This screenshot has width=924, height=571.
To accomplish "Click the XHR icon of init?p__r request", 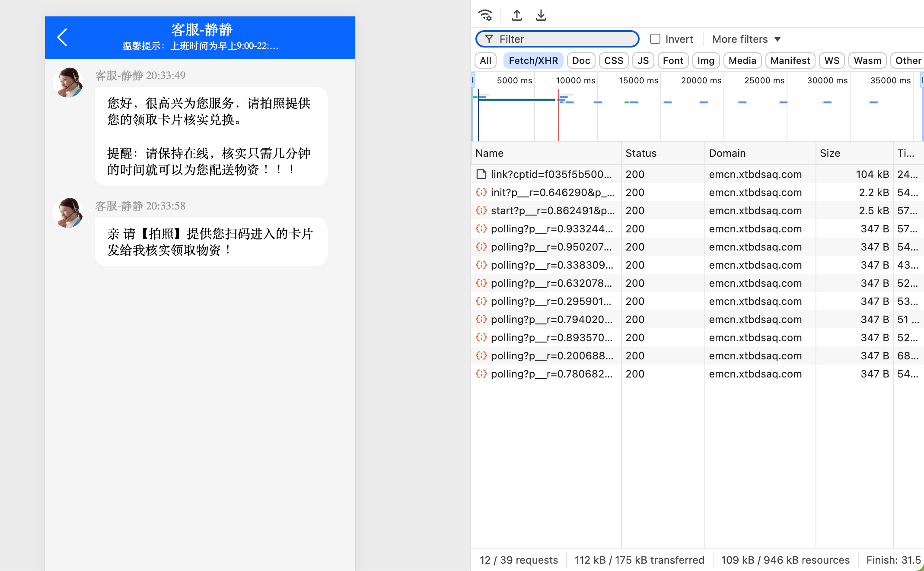I will click(x=481, y=192).
